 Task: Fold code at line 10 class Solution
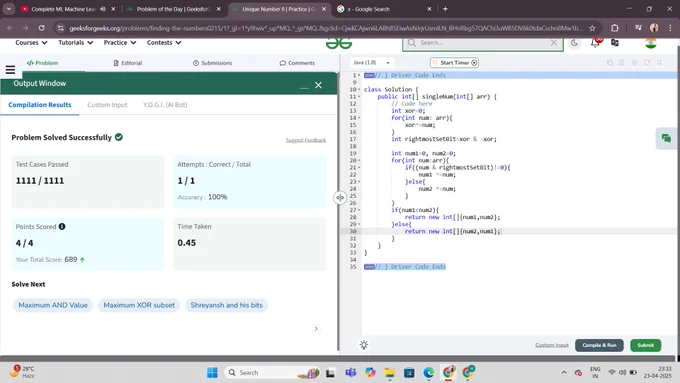coord(359,89)
